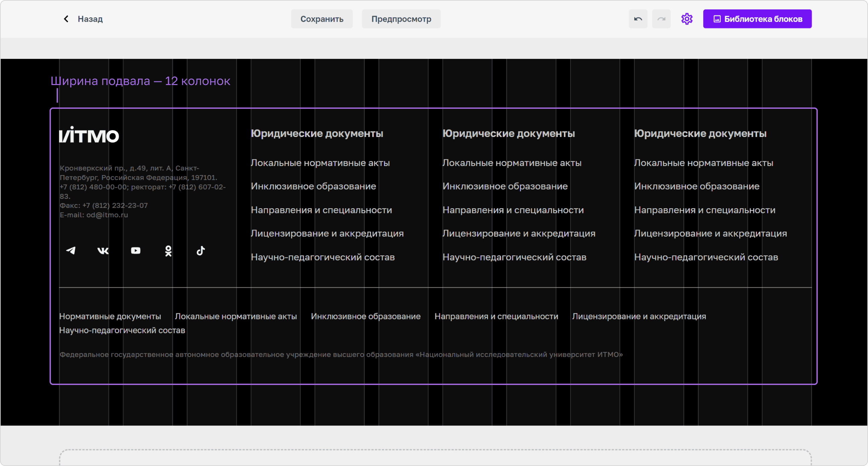Select the first Юридические документы column heading
This screenshot has width=868, height=466.
click(x=317, y=134)
